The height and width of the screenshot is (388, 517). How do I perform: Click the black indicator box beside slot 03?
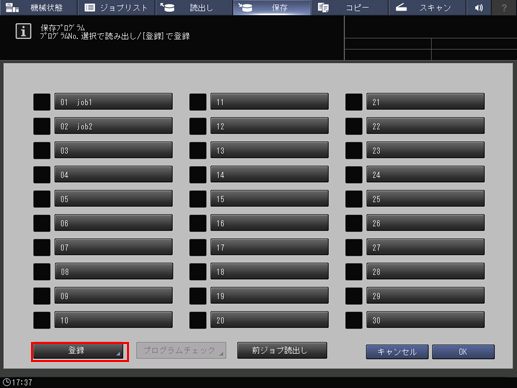pyautogui.click(x=42, y=150)
